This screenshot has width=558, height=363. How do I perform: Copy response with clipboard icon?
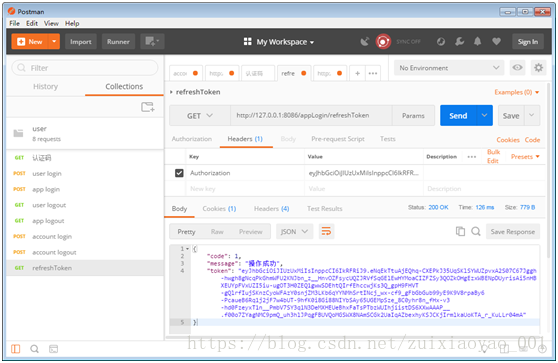pos(460,231)
